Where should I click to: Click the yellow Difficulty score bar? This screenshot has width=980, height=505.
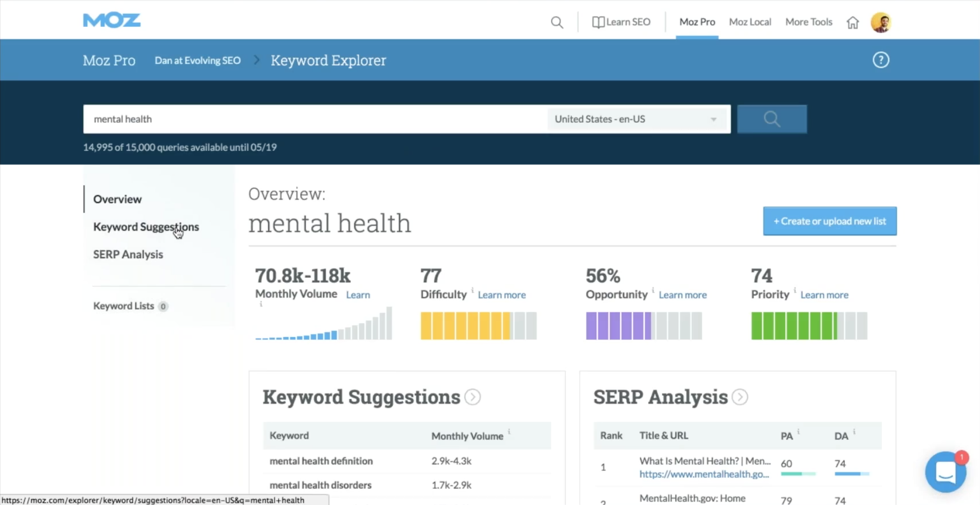478,326
